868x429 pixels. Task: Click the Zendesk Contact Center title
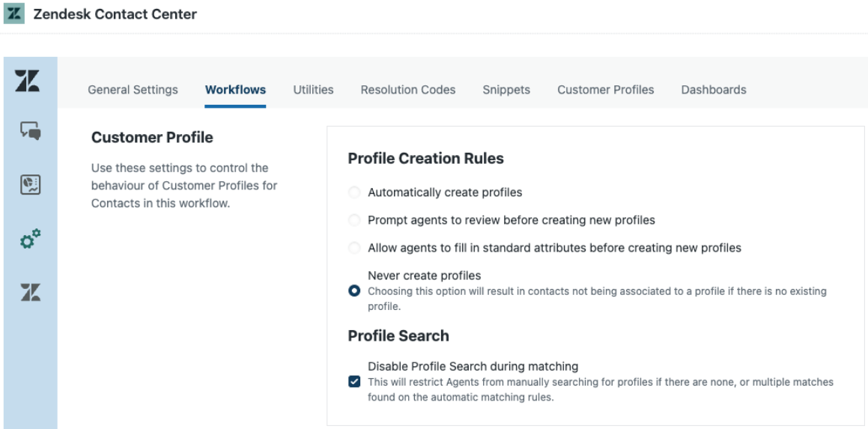[x=115, y=13]
